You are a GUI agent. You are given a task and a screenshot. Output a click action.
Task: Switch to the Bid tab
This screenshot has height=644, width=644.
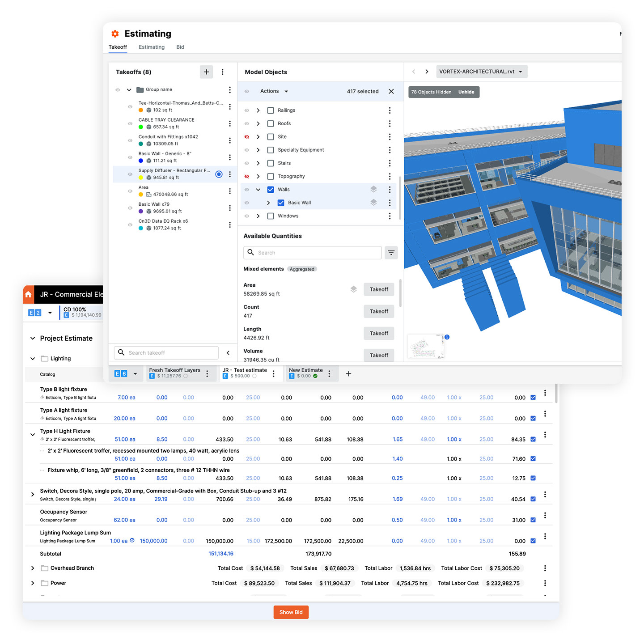180,47
